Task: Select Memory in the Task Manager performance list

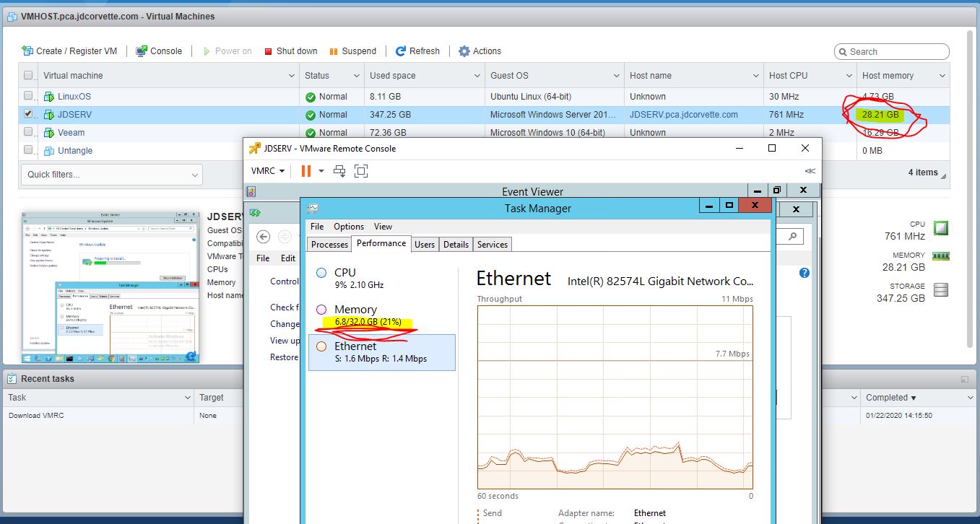Action: (x=381, y=315)
